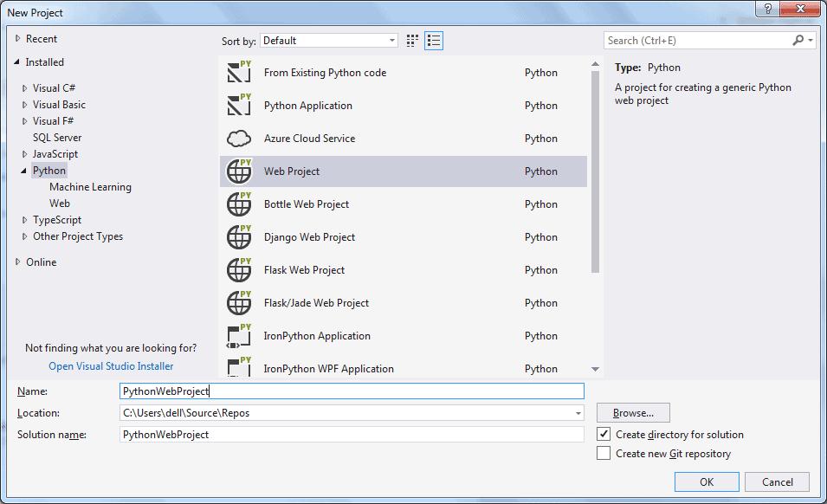Collapse the Installed node
The height and width of the screenshot is (504, 827).
point(16,62)
